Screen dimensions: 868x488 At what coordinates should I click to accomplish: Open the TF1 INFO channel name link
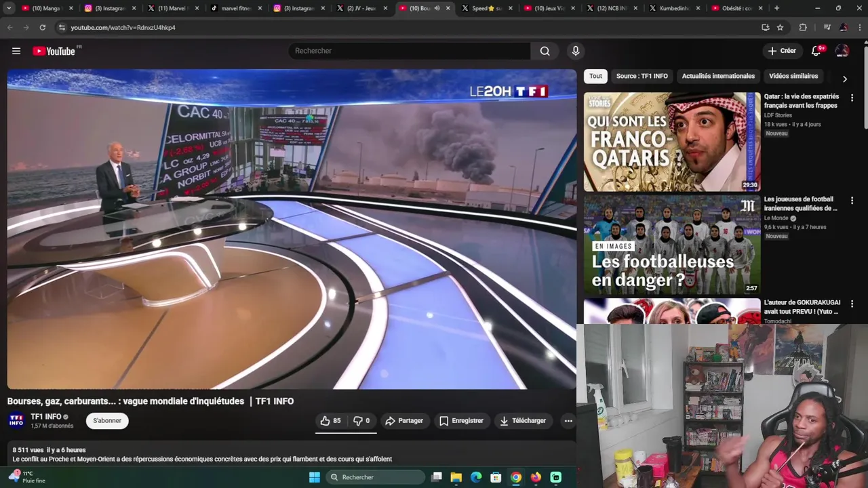coord(45,417)
